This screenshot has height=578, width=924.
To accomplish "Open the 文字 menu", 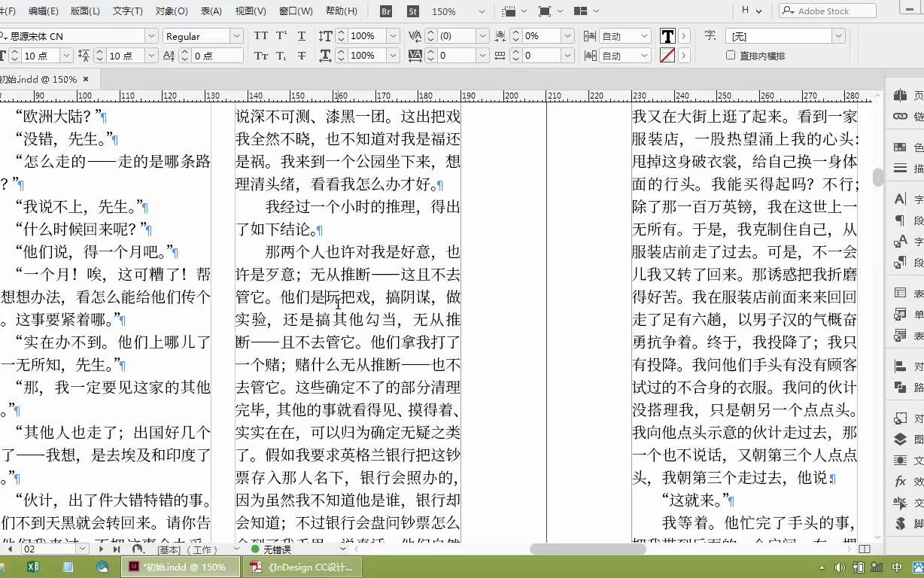I will coord(126,11).
